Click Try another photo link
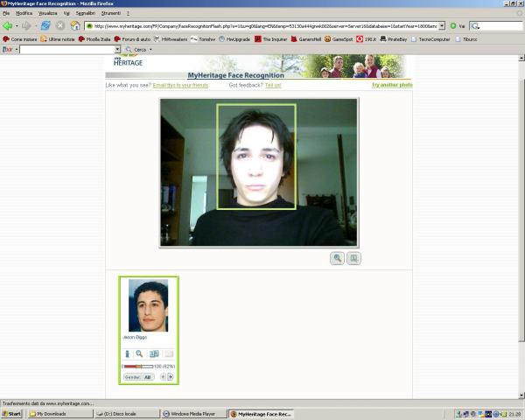Screen dimensions: 525x420 (x=392, y=85)
